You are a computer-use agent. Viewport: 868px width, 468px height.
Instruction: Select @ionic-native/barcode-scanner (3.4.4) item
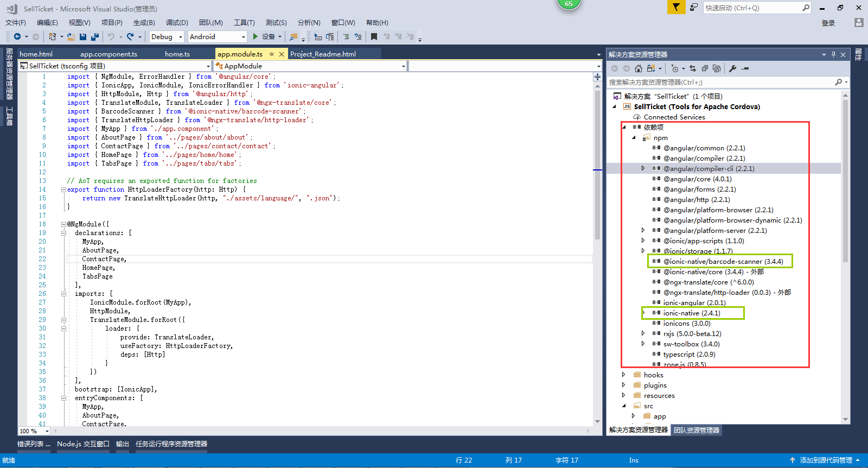pos(723,261)
